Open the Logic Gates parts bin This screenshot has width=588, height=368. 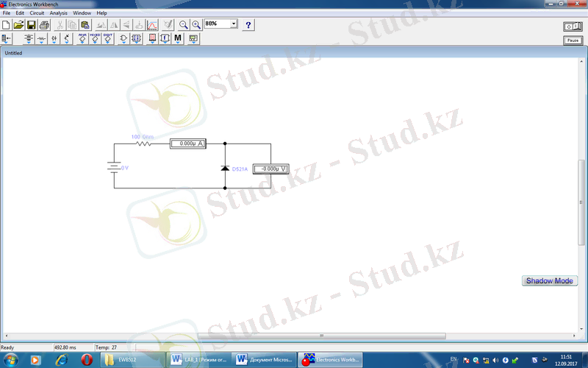coord(123,39)
